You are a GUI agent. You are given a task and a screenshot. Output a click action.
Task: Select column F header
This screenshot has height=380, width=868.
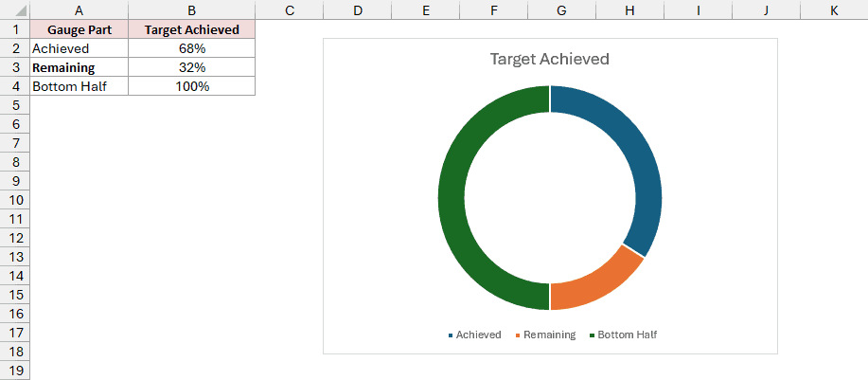pos(494,10)
